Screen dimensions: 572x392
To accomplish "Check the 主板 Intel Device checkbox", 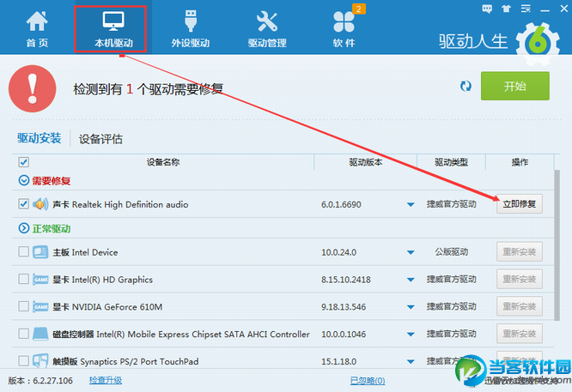I will 24,251.
